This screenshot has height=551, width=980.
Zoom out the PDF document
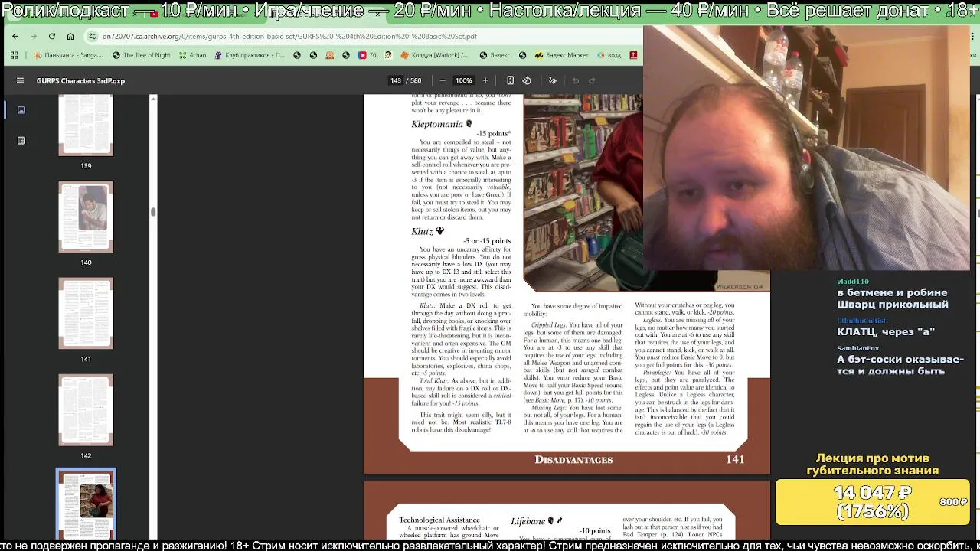coord(443,80)
